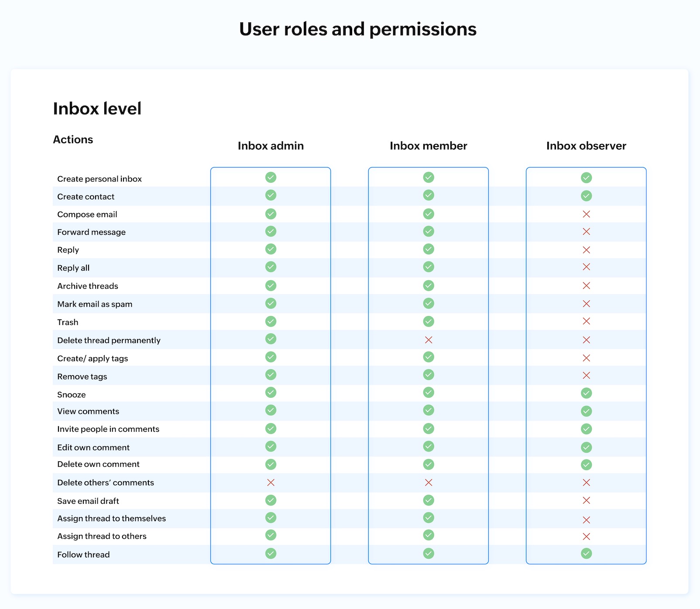
Task: Click Inbox member red cross for Delete thread permanently
Action: click(x=429, y=340)
